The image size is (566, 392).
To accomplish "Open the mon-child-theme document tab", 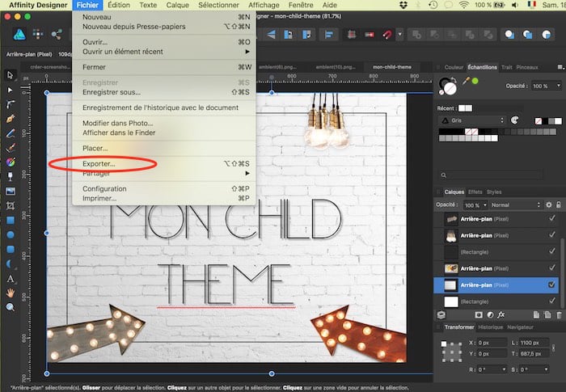I will (x=392, y=67).
